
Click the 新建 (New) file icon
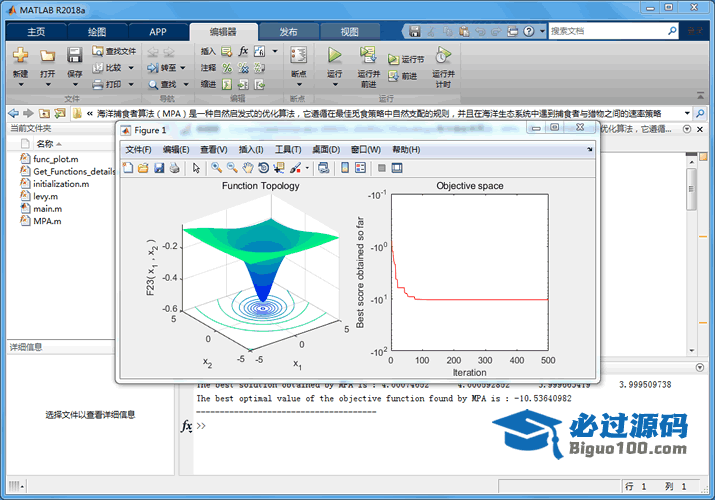point(20,56)
